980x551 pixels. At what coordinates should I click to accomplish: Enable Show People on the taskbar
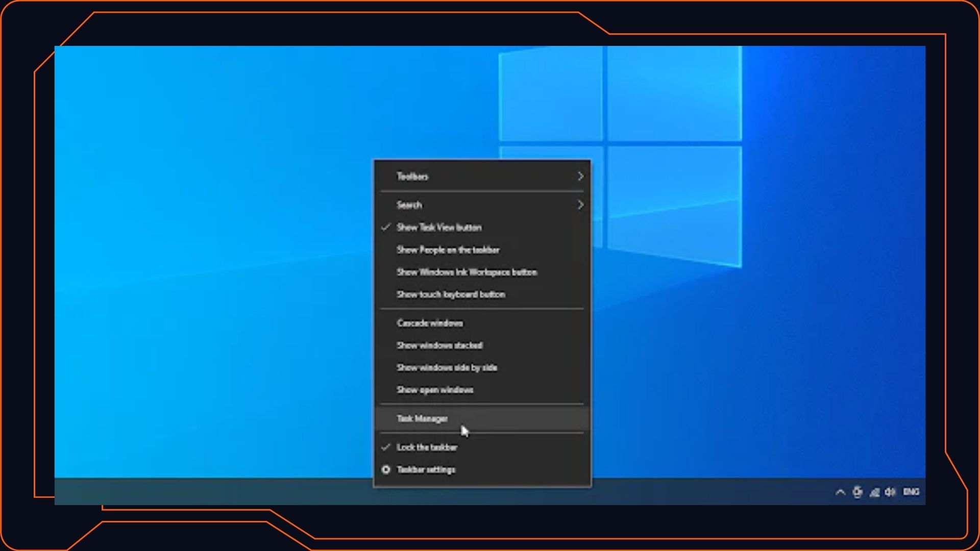(482, 249)
